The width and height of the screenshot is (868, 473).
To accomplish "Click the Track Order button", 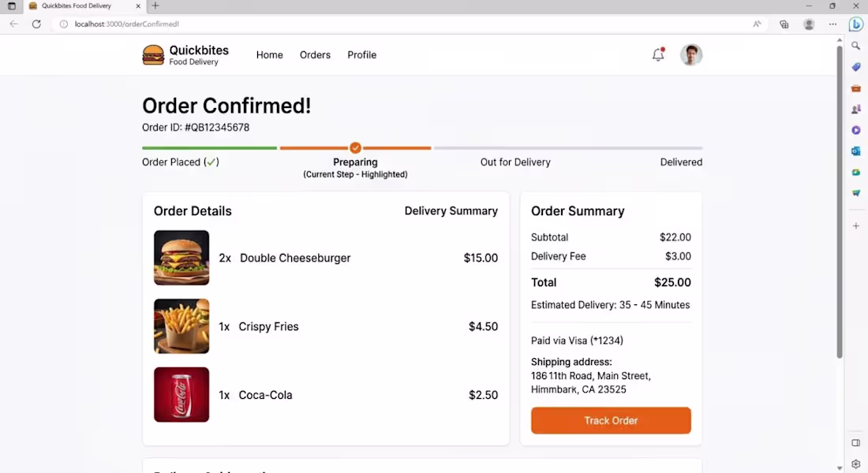I will pyautogui.click(x=611, y=420).
